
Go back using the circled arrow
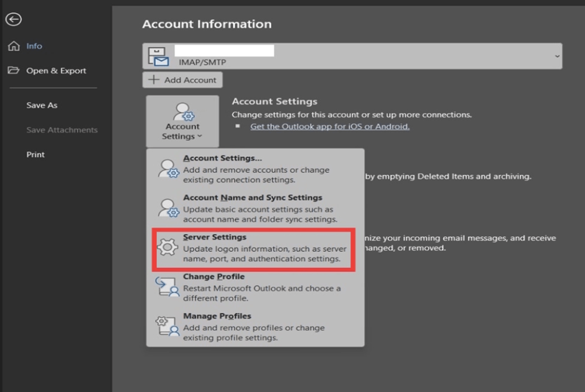tap(14, 19)
